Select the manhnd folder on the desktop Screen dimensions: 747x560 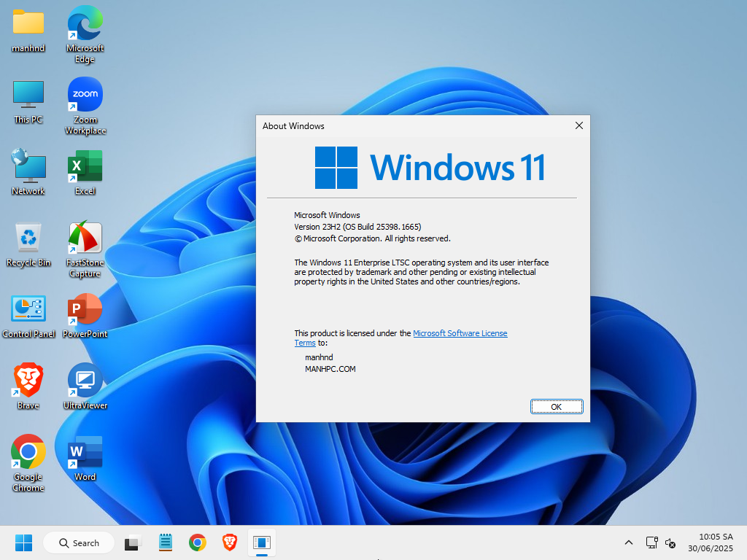[28, 24]
